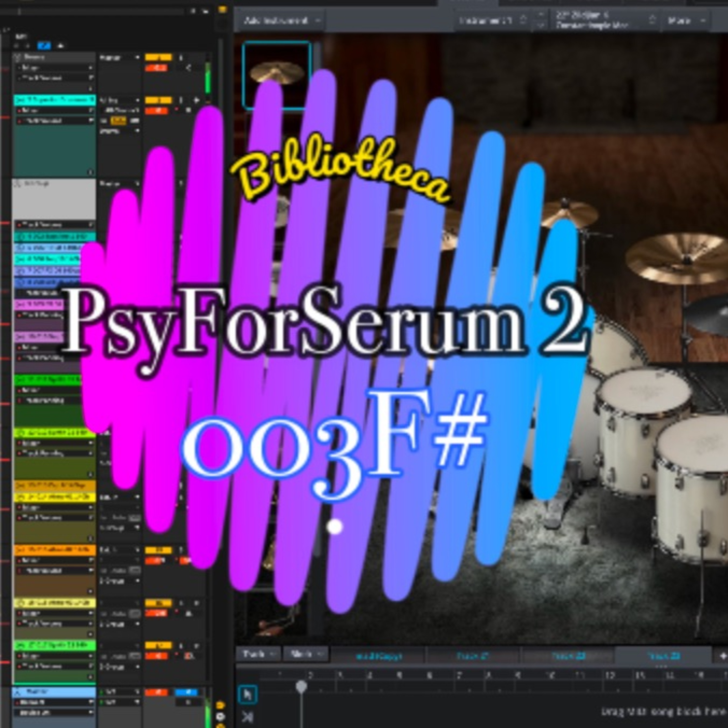
Task: Click the arrow icon on the first cyan track
Action: point(196,100)
